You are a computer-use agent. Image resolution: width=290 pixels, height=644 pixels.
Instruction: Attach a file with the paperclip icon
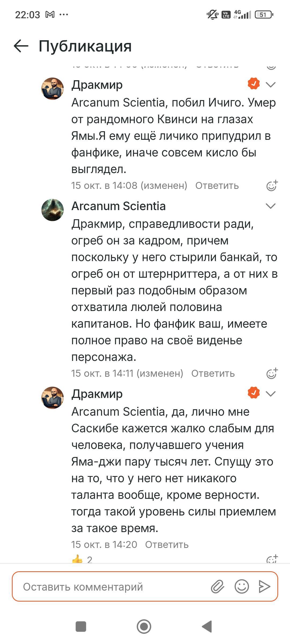217,586
